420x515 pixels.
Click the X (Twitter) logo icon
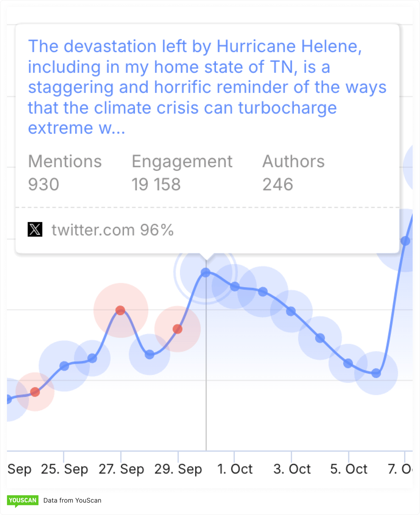35,229
